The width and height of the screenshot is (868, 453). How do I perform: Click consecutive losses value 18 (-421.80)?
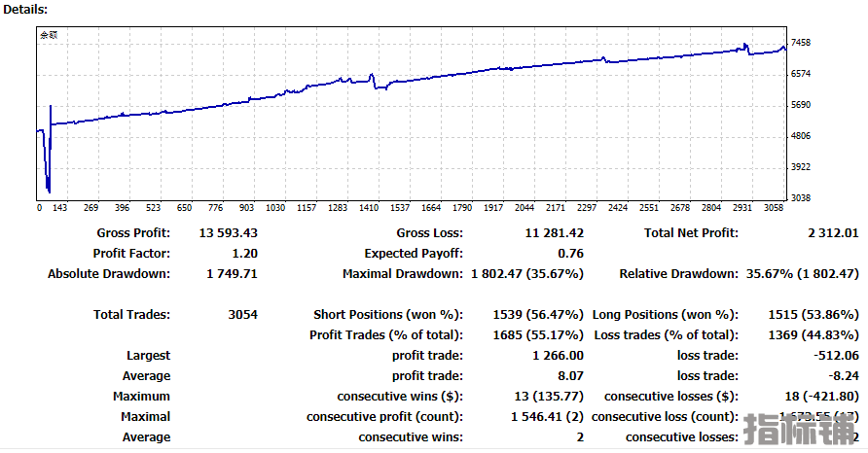point(821,398)
